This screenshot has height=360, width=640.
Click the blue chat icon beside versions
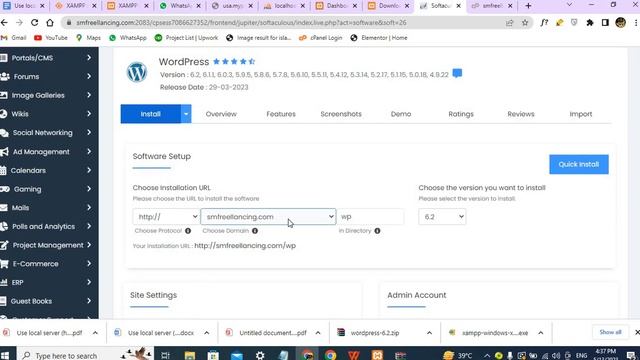pyautogui.click(x=457, y=74)
